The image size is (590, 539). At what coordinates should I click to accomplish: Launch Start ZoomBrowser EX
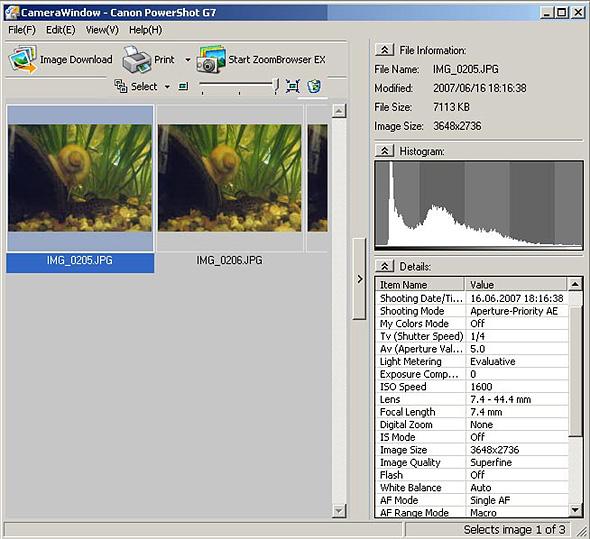(x=261, y=59)
